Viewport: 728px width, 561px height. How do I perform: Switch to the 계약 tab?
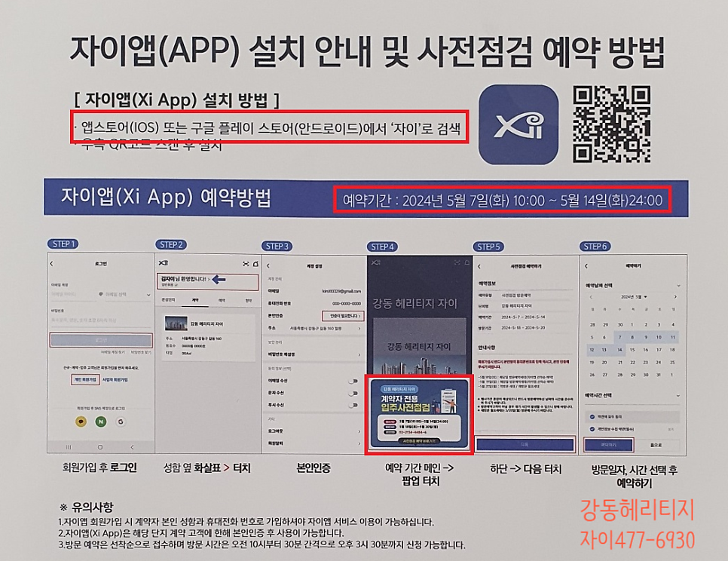coord(195,300)
